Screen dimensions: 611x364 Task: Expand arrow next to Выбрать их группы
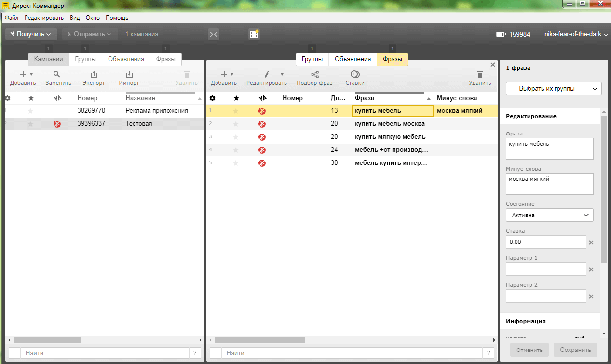595,89
